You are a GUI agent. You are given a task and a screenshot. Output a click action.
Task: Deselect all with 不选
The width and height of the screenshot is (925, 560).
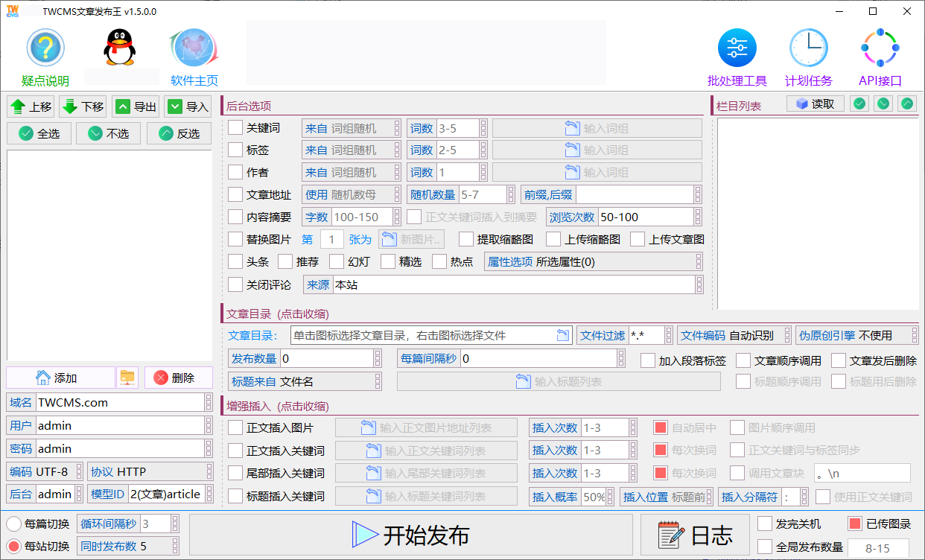(x=109, y=133)
